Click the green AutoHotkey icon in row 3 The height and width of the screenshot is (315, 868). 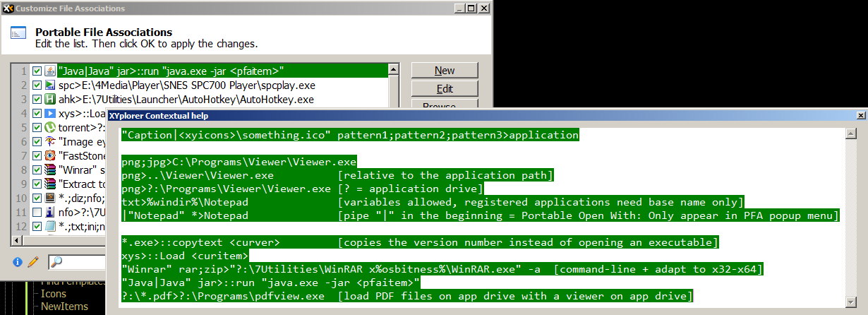point(50,100)
